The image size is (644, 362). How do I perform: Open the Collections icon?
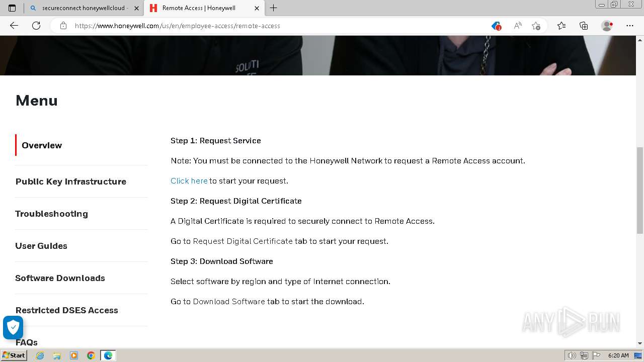(584, 26)
